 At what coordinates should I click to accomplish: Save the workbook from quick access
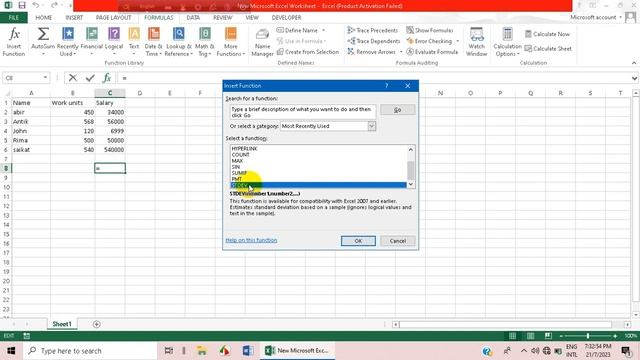22,6
